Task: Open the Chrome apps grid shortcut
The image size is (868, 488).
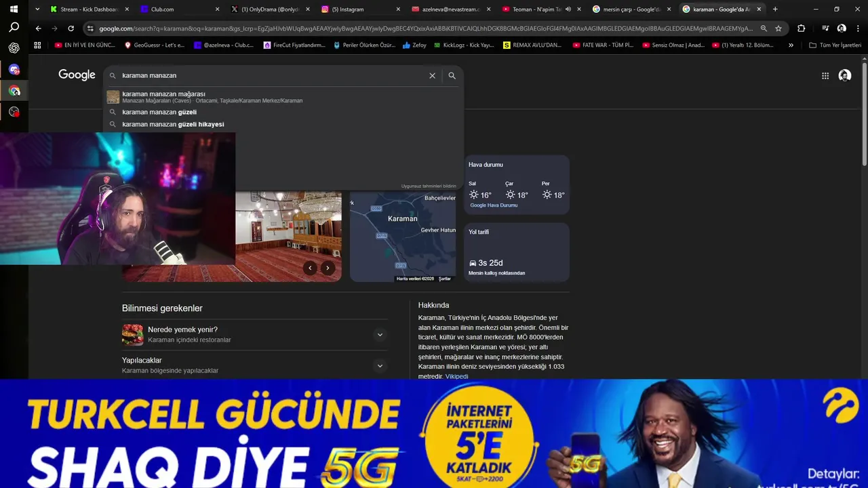Action: [x=37, y=45]
